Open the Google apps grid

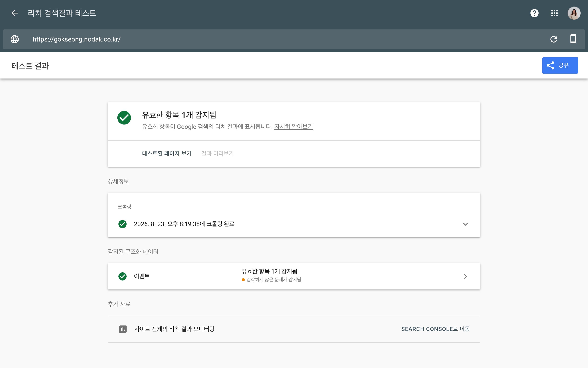pos(554,13)
